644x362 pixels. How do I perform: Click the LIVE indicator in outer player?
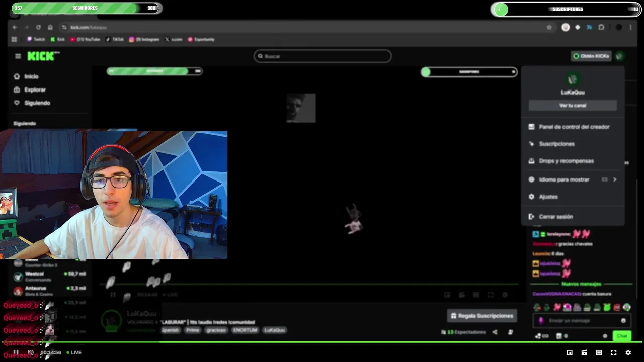click(x=74, y=353)
